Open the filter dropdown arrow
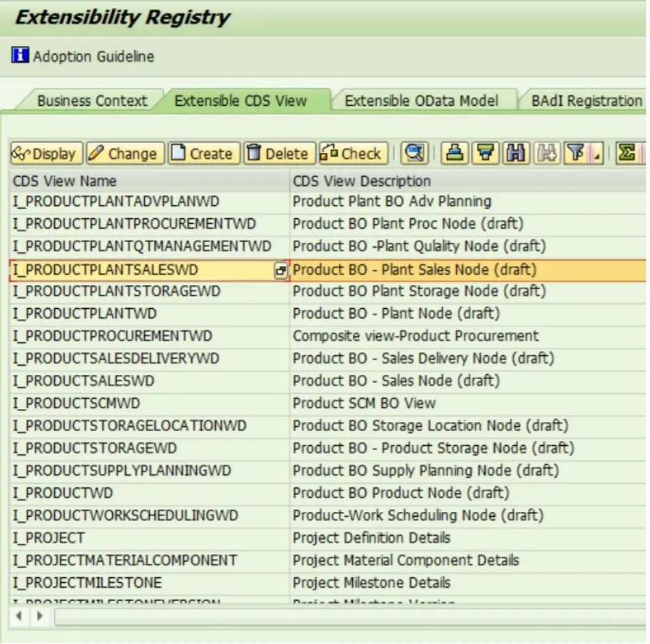The image size is (650, 644). click(x=597, y=154)
